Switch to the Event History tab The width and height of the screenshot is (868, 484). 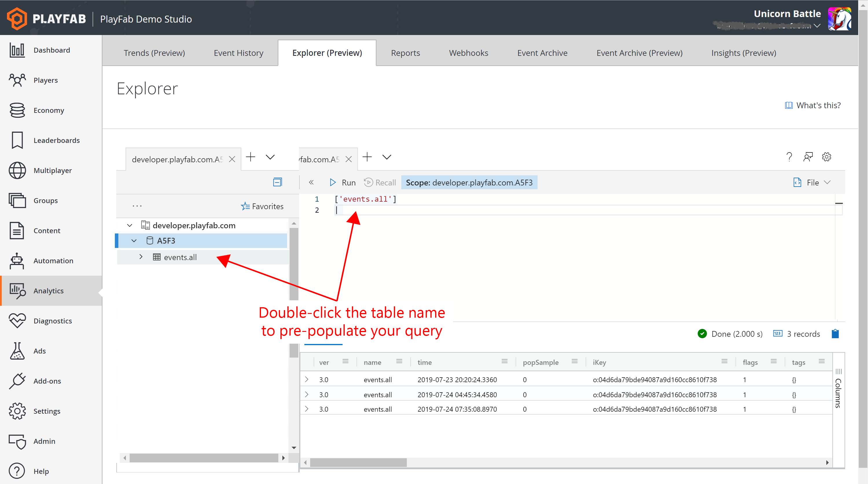[238, 52]
